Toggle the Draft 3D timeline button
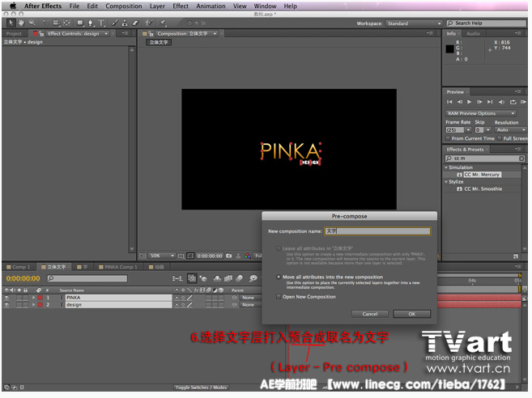 coord(203,278)
